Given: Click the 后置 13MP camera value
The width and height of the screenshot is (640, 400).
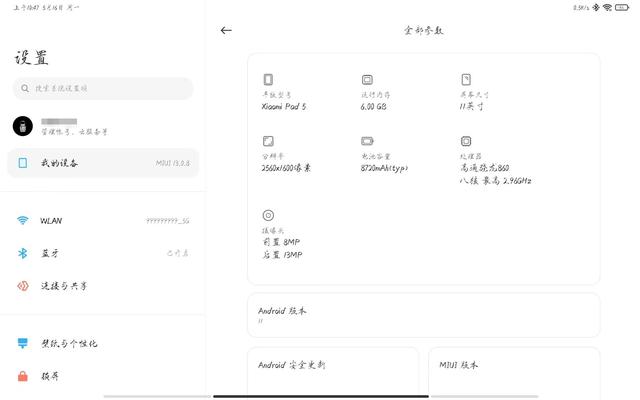Looking at the screenshot, I should (282, 255).
